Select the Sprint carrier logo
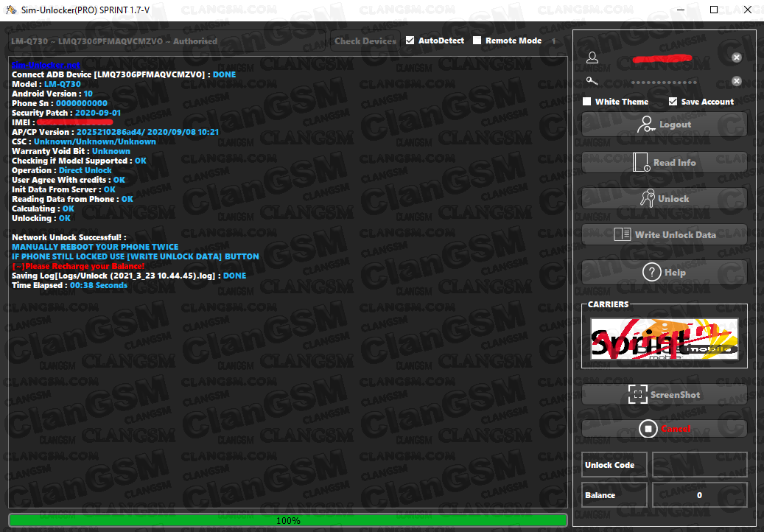The height and width of the screenshot is (532, 764). 664,339
